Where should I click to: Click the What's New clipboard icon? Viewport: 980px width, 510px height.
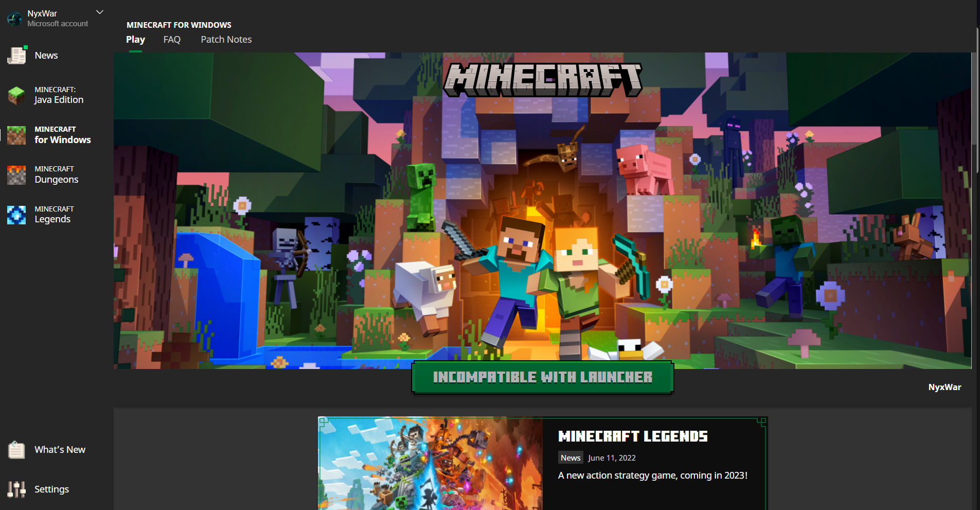tap(16, 450)
